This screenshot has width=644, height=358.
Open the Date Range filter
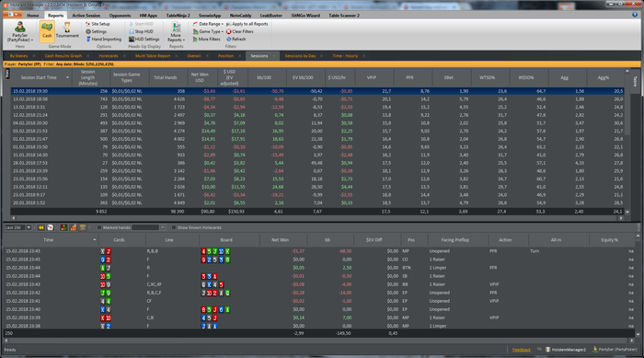coord(208,24)
